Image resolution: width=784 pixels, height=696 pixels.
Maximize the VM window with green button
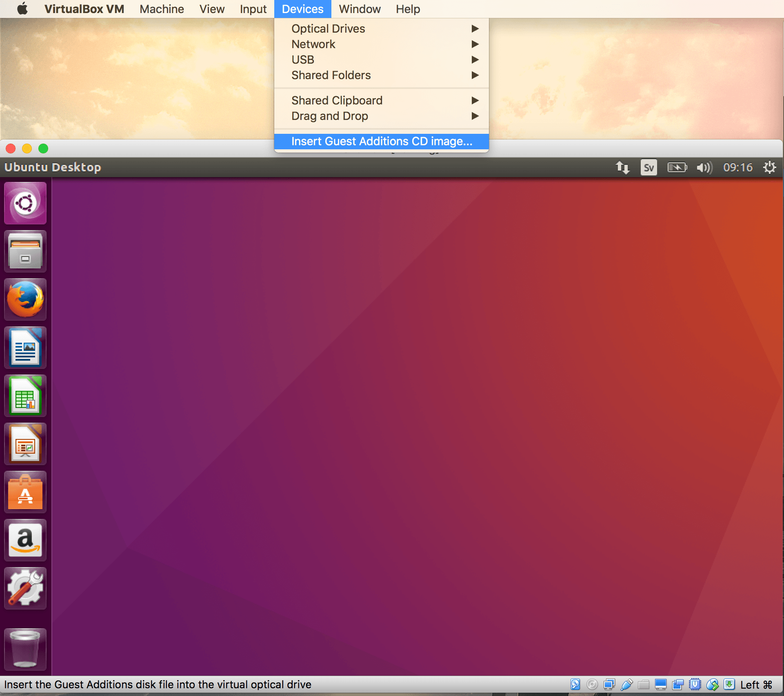(x=43, y=149)
